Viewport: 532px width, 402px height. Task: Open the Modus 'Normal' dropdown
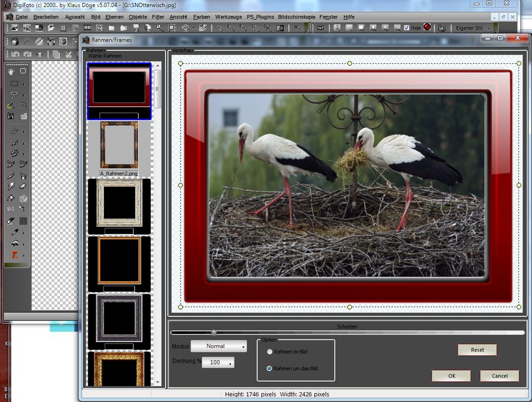(x=218, y=346)
